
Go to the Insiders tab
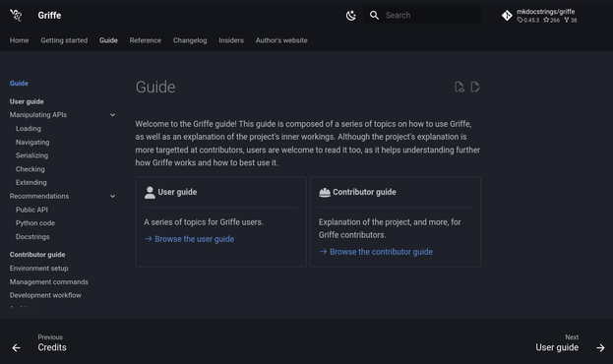pos(231,40)
